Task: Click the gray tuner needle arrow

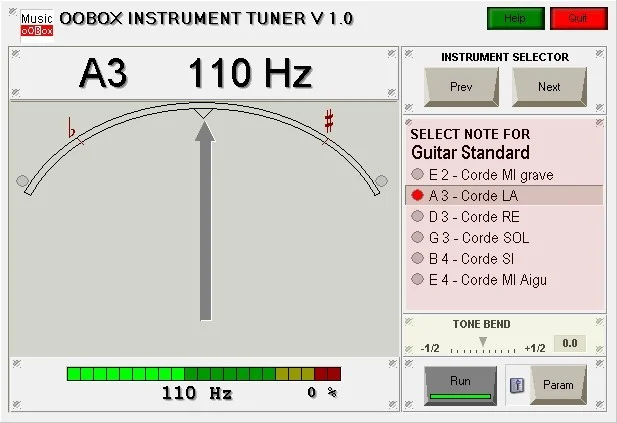Action: pyautogui.click(x=205, y=220)
